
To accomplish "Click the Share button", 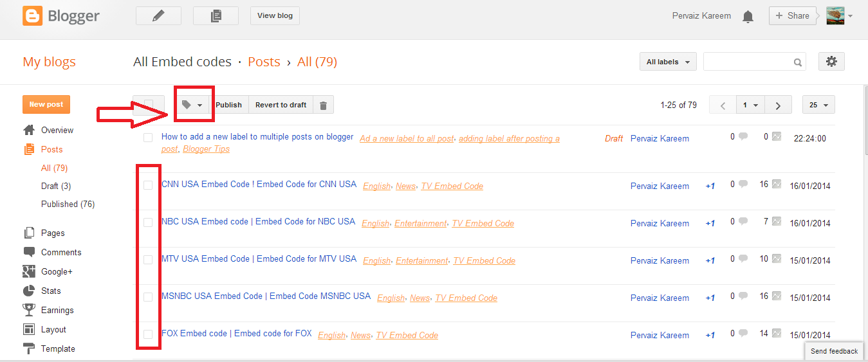I will [x=792, y=15].
